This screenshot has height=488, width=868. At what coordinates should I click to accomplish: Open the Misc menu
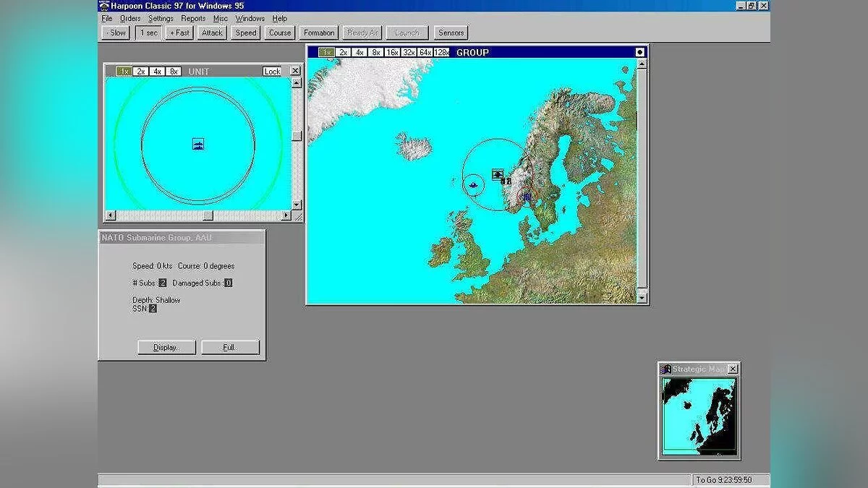pos(221,18)
